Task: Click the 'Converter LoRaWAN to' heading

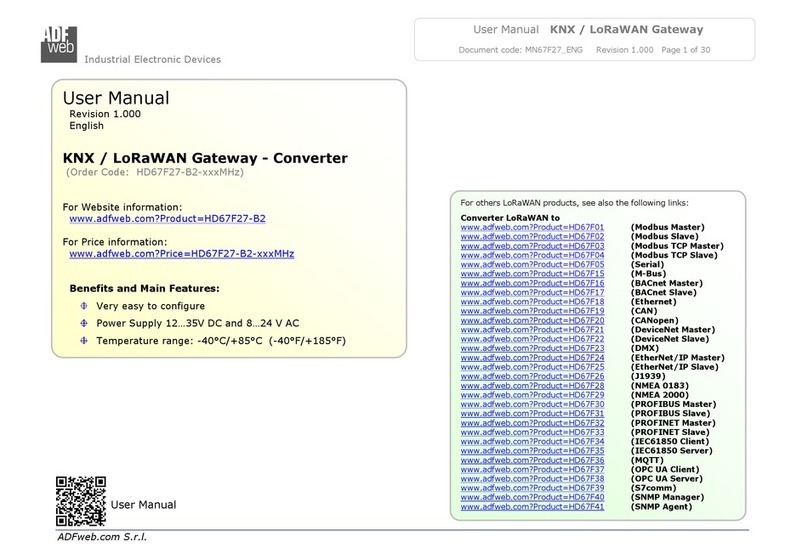Action: point(510,218)
